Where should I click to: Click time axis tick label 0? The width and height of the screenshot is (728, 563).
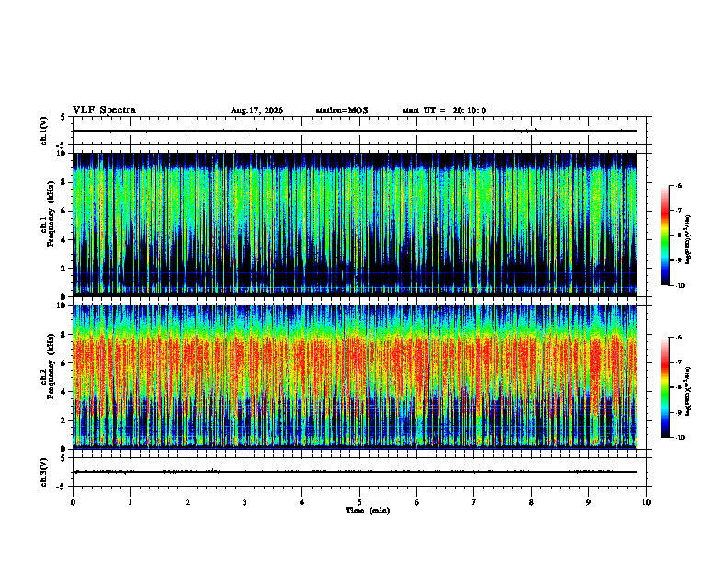coord(73,502)
